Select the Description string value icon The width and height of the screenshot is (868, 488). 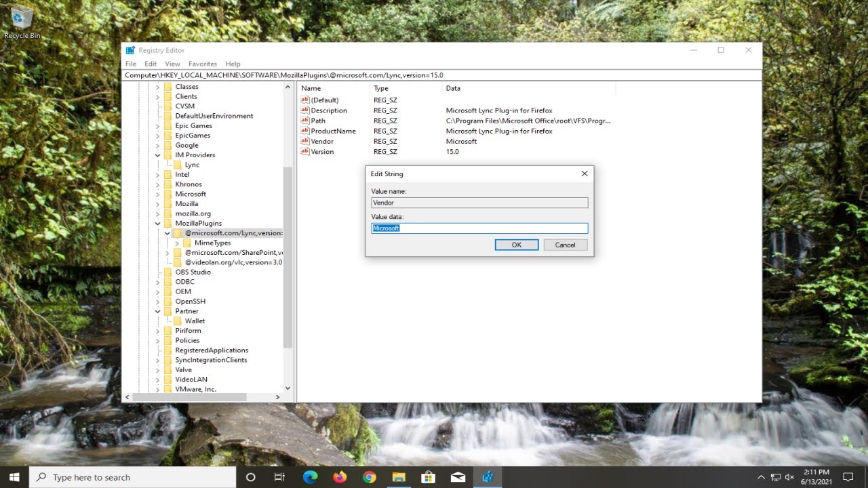[305, 110]
